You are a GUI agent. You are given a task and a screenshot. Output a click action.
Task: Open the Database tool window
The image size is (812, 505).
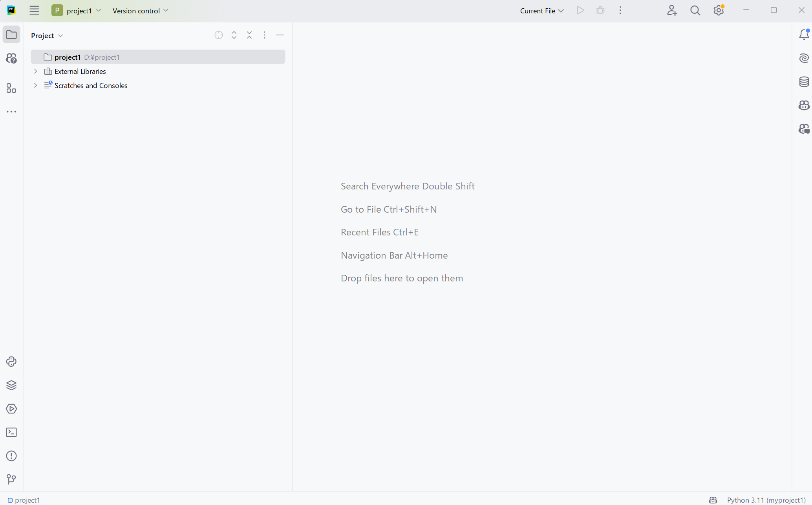point(804,82)
